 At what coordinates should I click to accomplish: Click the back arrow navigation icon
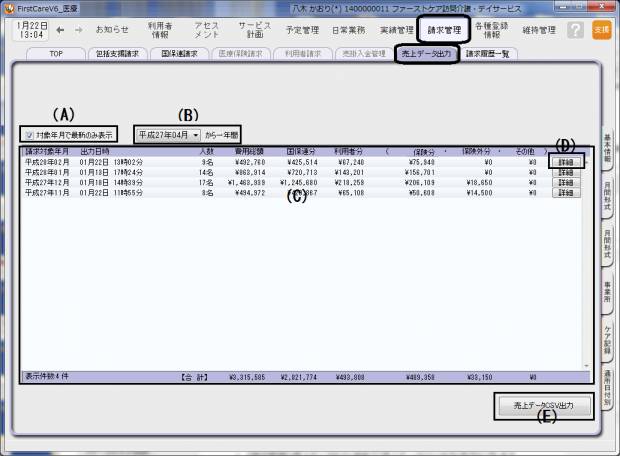(x=62, y=30)
